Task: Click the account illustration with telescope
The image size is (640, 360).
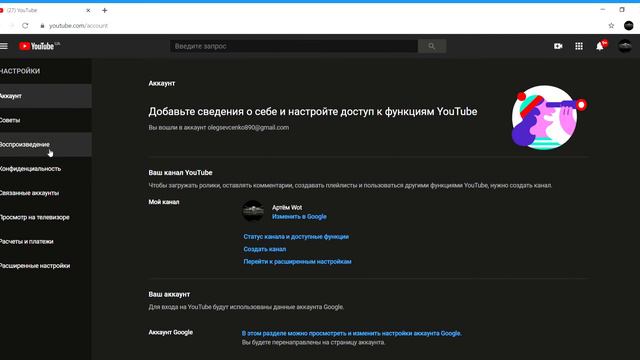Action: pyautogui.click(x=549, y=117)
